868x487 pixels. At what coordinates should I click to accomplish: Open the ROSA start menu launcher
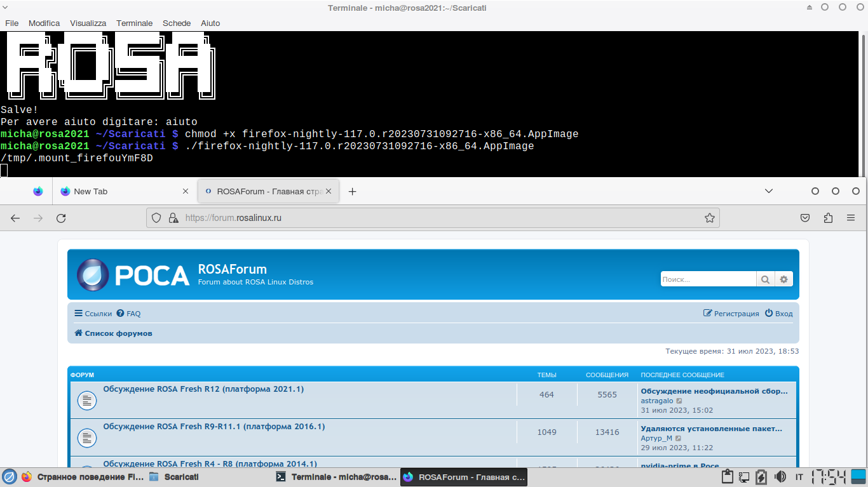tap(9, 476)
